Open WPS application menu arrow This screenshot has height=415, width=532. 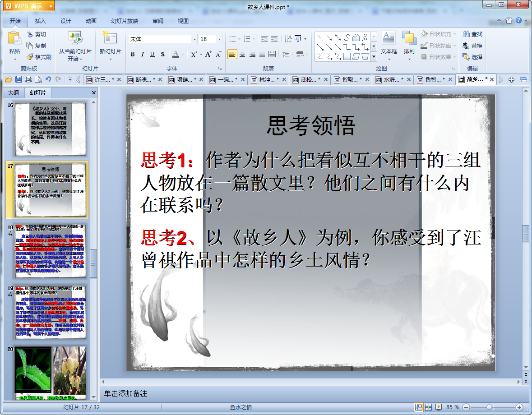pos(51,6)
